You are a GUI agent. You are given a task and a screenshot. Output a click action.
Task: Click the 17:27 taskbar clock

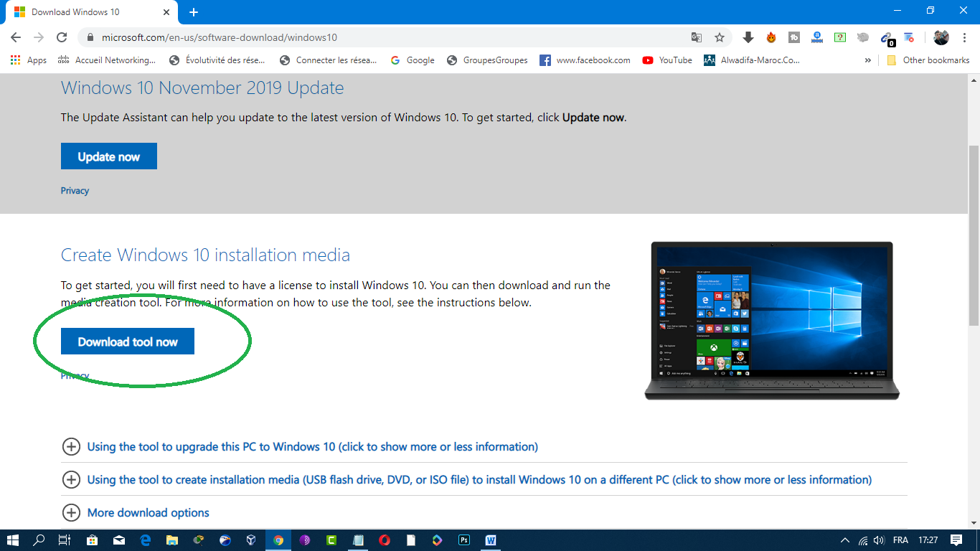coord(928,540)
